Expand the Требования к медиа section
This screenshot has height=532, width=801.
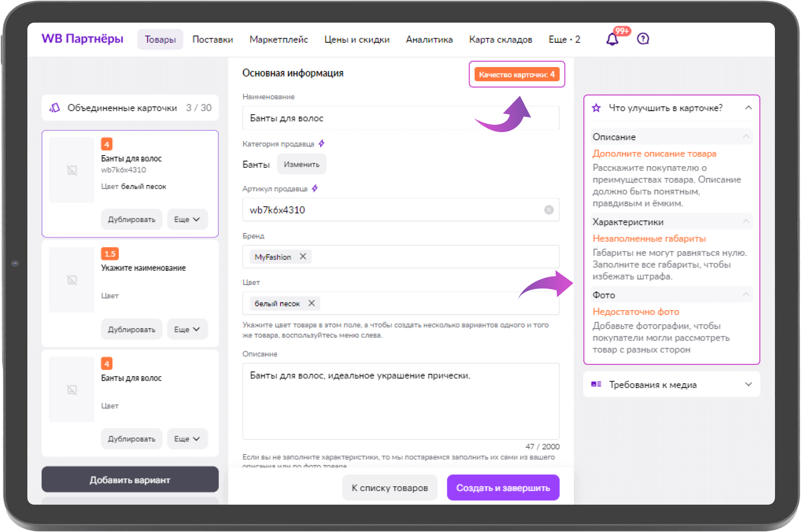[x=748, y=384]
